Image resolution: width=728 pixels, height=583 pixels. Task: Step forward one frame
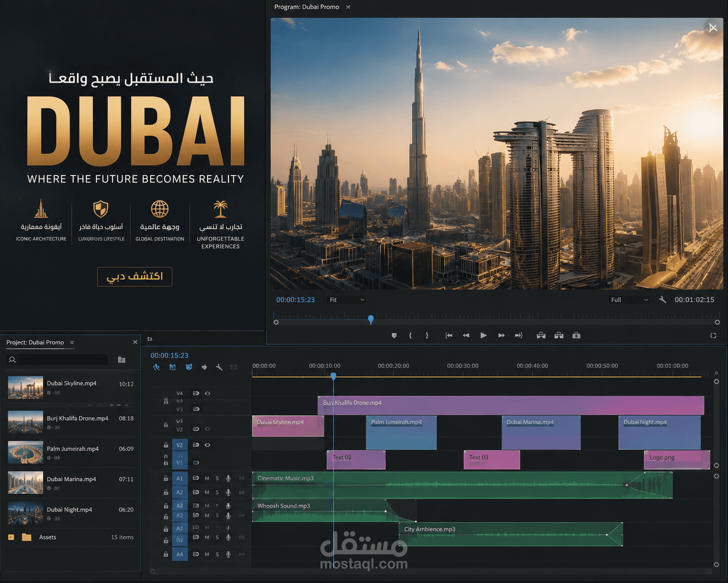501,336
